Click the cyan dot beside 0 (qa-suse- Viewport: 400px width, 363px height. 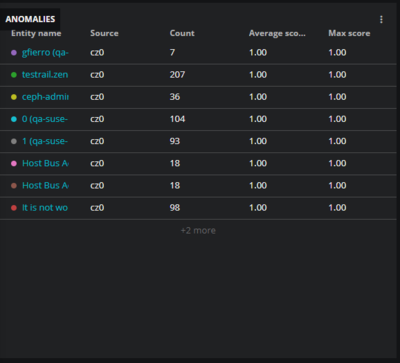[x=14, y=119]
